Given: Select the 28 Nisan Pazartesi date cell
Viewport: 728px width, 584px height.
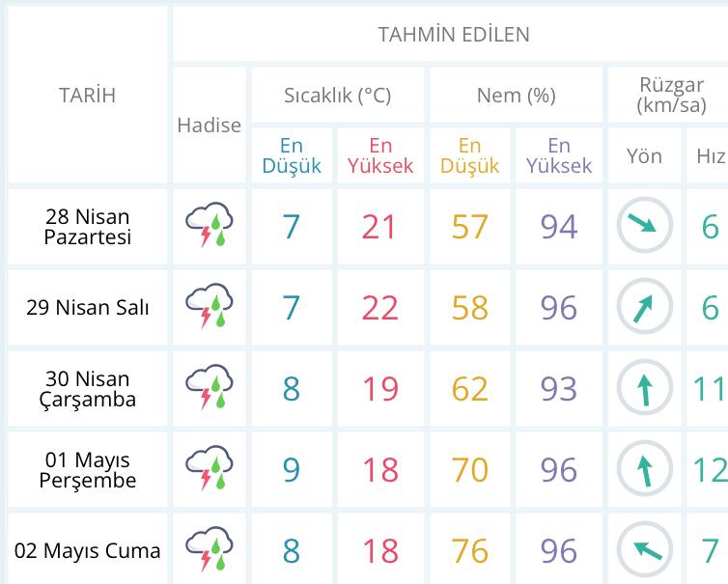Looking at the screenshot, I should tap(87, 226).
